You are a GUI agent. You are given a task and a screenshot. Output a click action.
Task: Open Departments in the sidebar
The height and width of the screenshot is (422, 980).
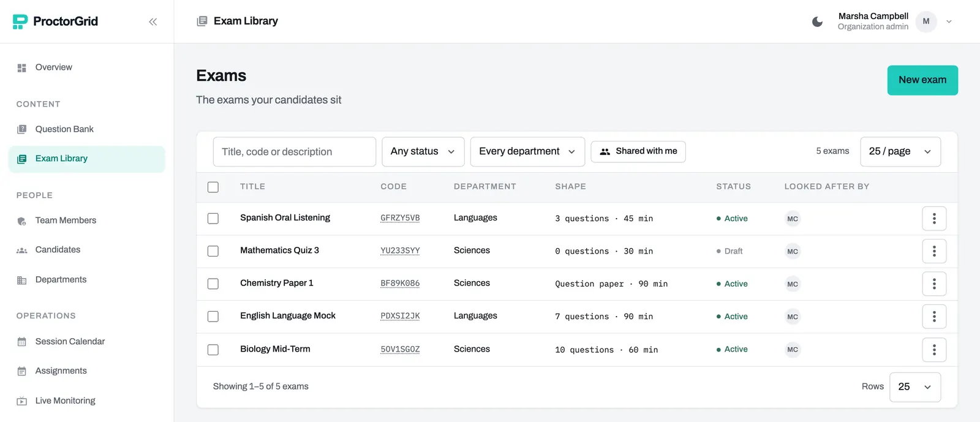coord(87,280)
